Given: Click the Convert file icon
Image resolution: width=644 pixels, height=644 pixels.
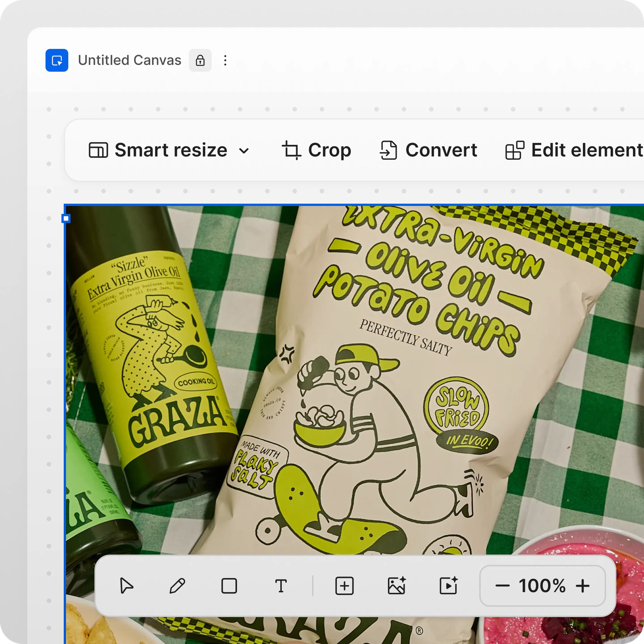Looking at the screenshot, I should click(388, 150).
